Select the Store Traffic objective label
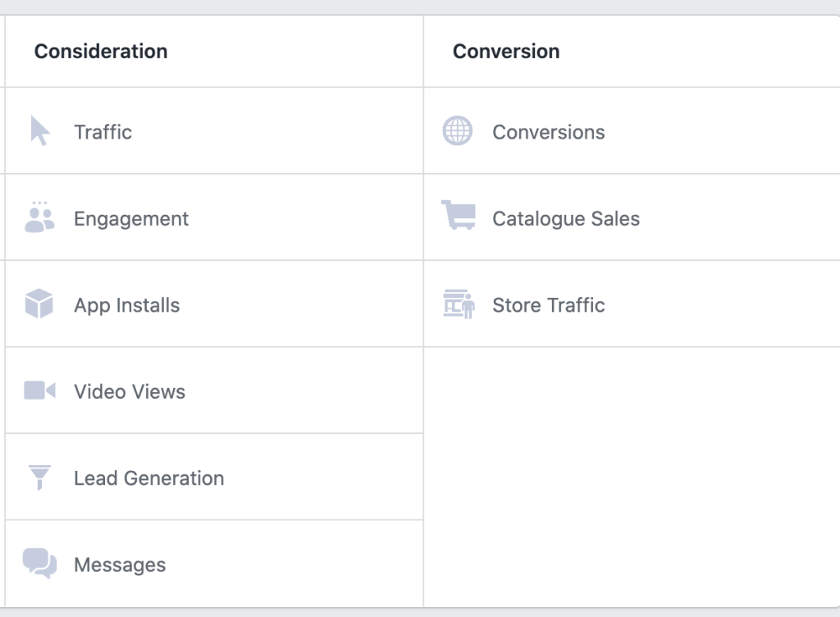The height and width of the screenshot is (617, 840). click(548, 305)
